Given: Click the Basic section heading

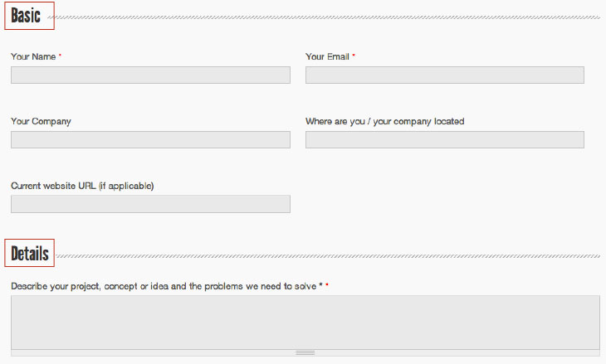Looking at the screenshot, I should [x=27, y=16].
